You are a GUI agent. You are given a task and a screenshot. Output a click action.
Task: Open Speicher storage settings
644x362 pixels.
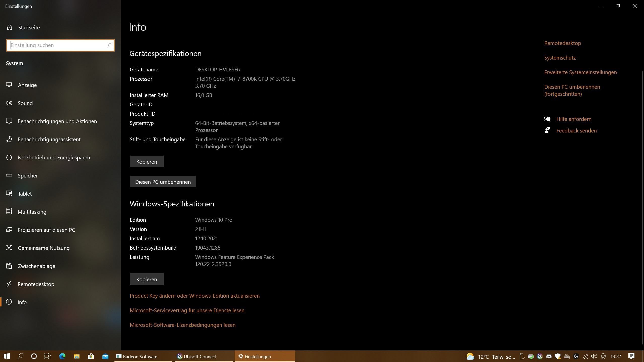28,175
